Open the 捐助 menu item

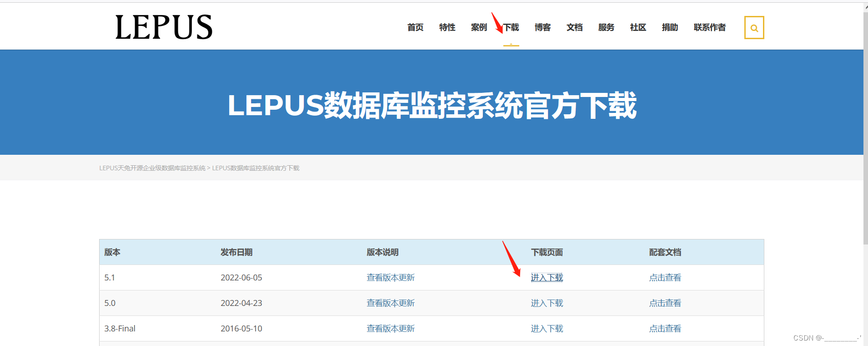point(670,27)
